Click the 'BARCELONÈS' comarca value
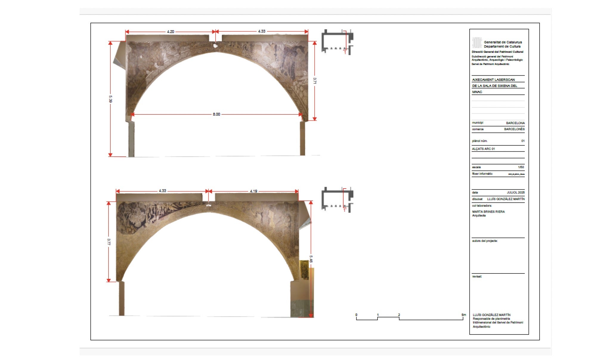605x364 pixels. tap(514, 129)
